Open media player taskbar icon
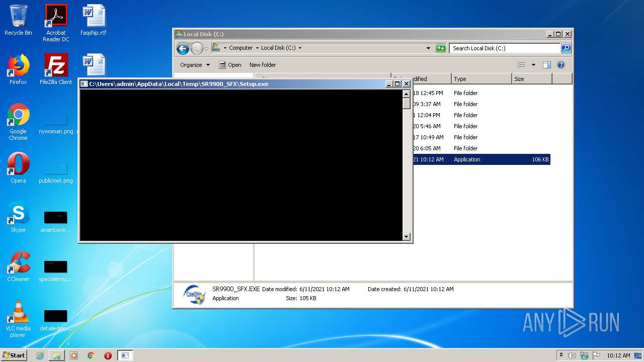644x362 pixels. (x=74, y=355)
